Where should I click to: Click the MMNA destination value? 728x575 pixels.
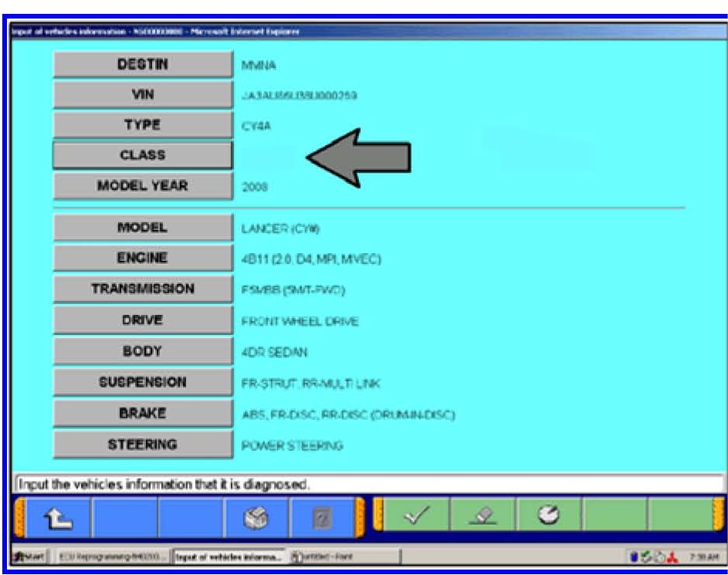click(259, 65)
